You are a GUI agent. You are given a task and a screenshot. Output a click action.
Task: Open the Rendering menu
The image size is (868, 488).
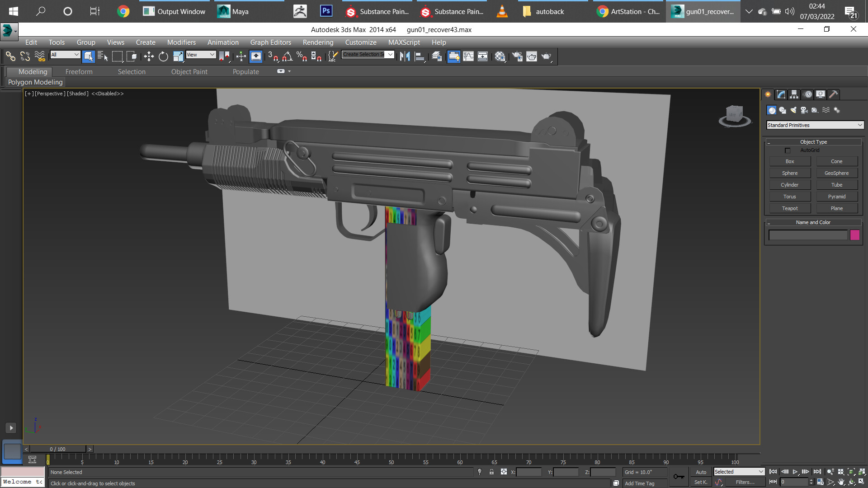(318, 42)
